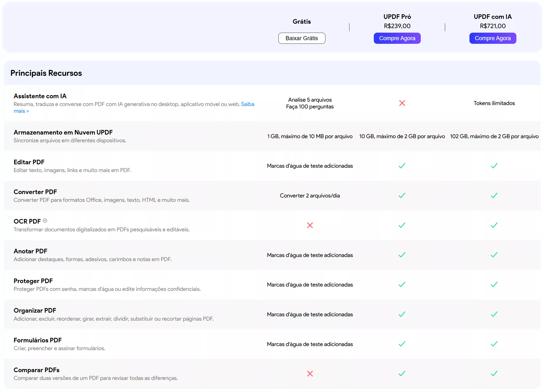Click OCR PDF checkmark under UPDF Pró

pyautogui.click(x=402, y=225)
